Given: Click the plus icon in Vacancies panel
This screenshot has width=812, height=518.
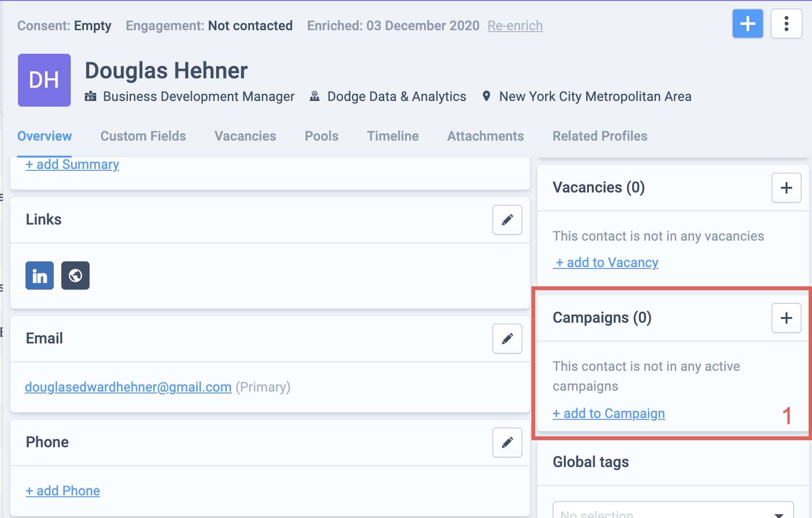Looking at the screenshot, I should coord(786,188).
